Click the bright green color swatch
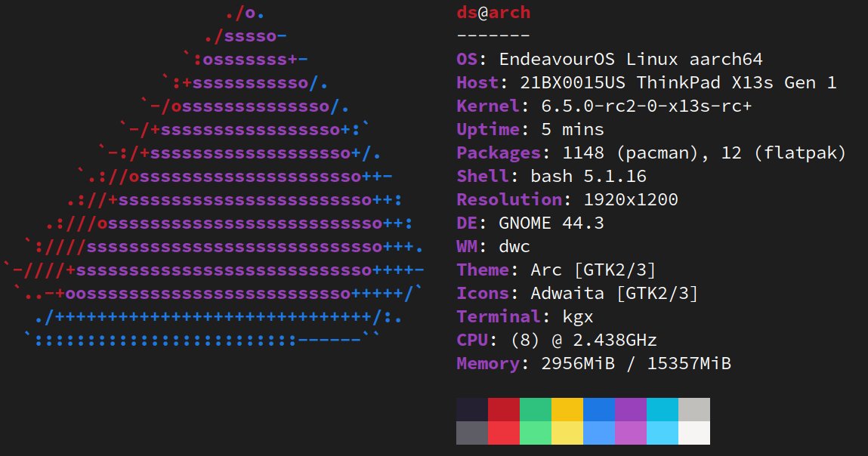The image size is (868, 456). point(536,433)
